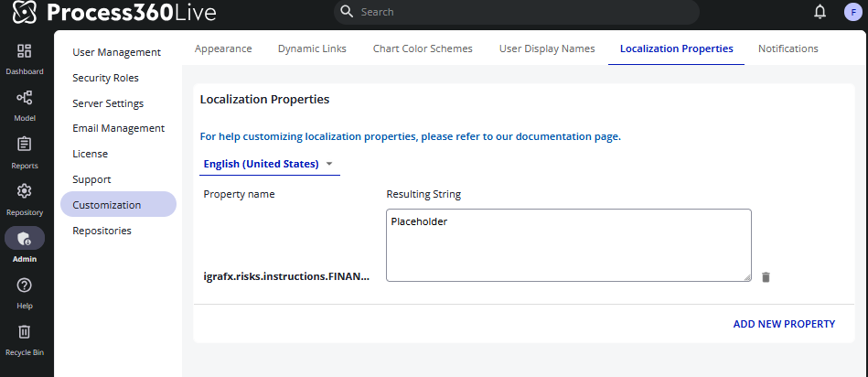Viewport: 868px width, 377px height.
Task: Open user avatar profile menu
Action: (852, 12)
